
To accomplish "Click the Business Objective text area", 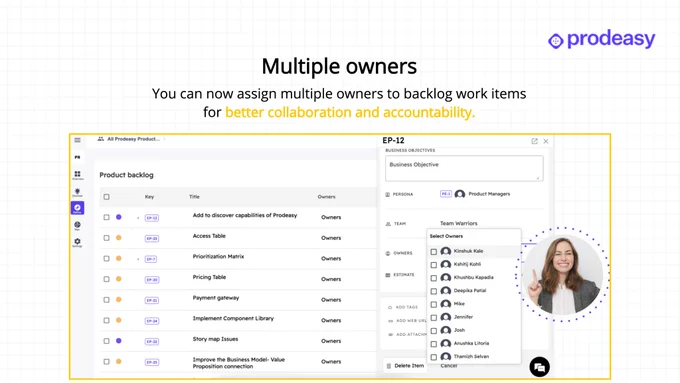I will tap(464, 168).
